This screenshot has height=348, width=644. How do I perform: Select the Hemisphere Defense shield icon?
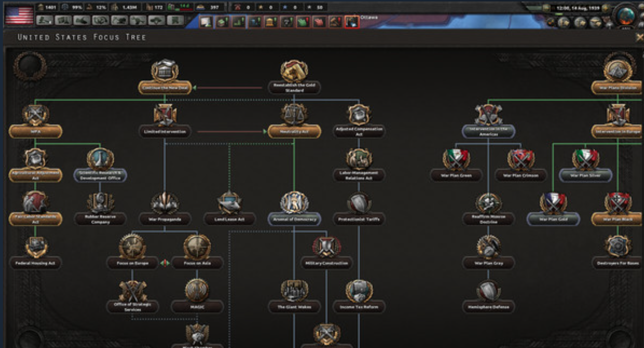488,291
